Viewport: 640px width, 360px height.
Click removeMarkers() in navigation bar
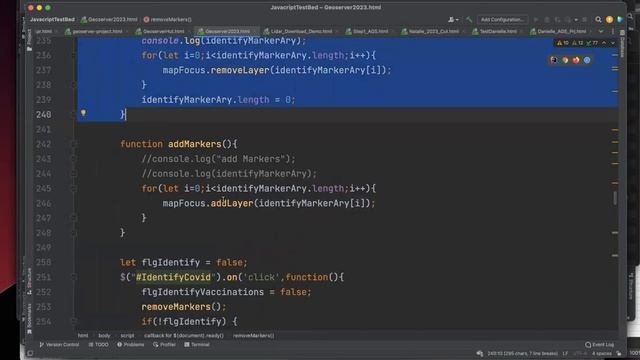[167, 19]
